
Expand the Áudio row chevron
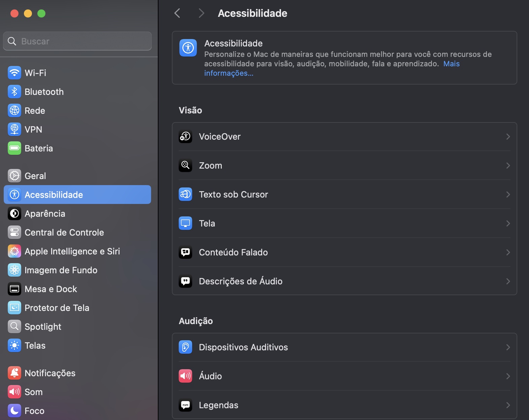508,376
